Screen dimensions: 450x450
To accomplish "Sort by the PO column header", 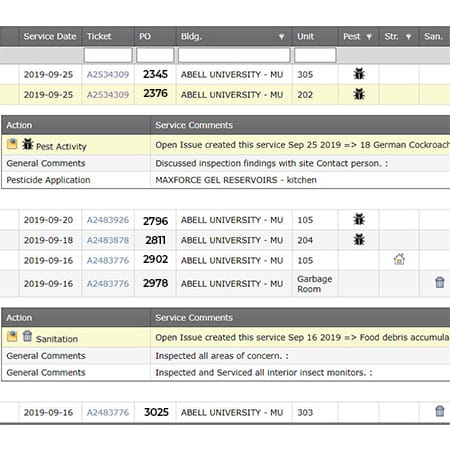I will coord(145,36).
